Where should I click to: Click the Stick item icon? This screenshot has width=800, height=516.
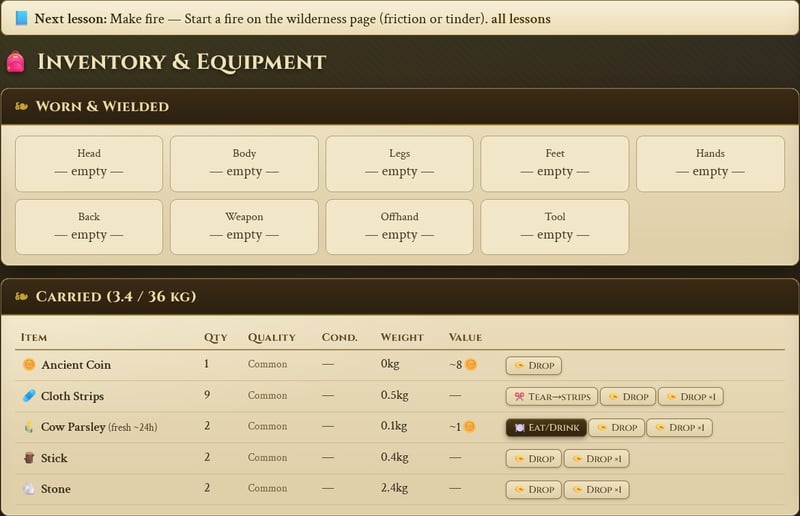click(x=29, y=458)
